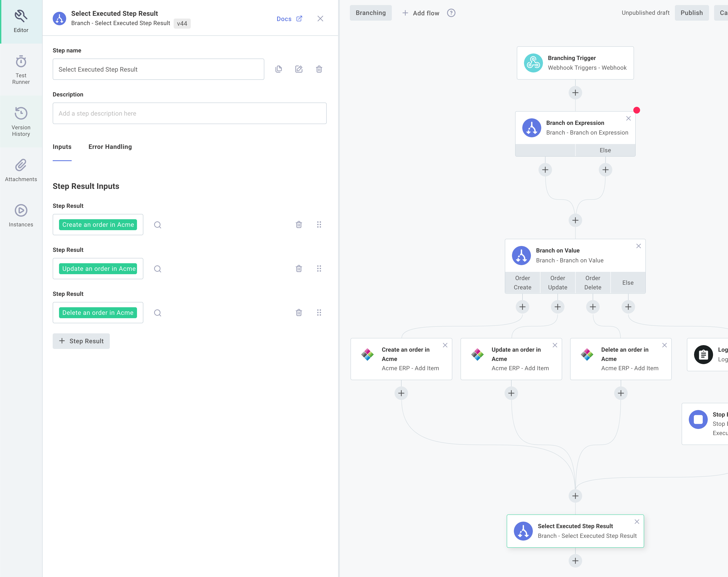
Task: Click the edit pencil icon beside step name
Action: tap(299, 69)
